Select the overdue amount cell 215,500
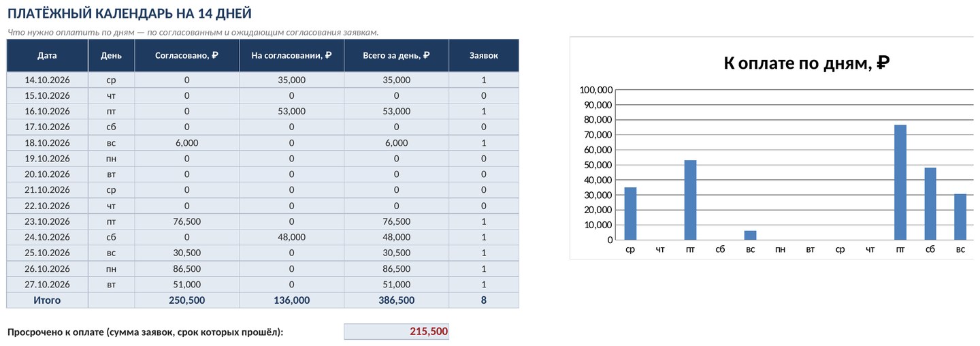Viewport: 980px width, 346px height. pos(396,332)
